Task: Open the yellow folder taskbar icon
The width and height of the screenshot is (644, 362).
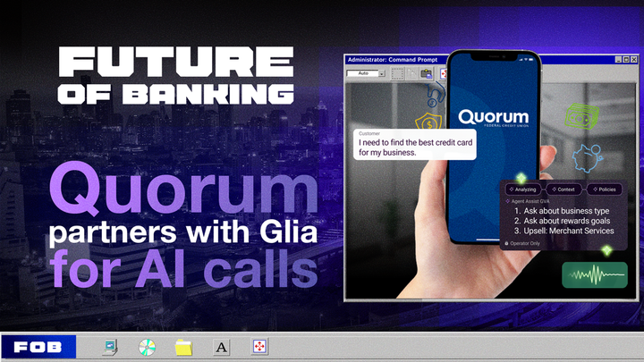Action: click(x=183, y=347)
